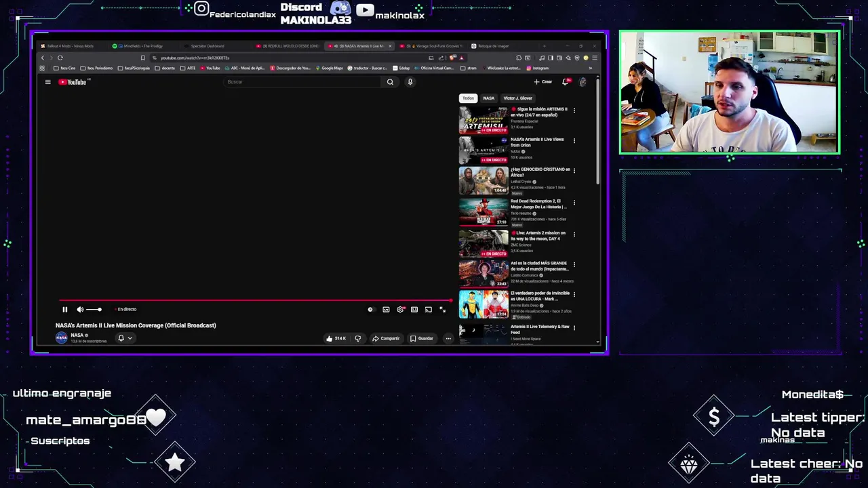Click the YouTube page vertical scrollbar

tap(598, 131)
